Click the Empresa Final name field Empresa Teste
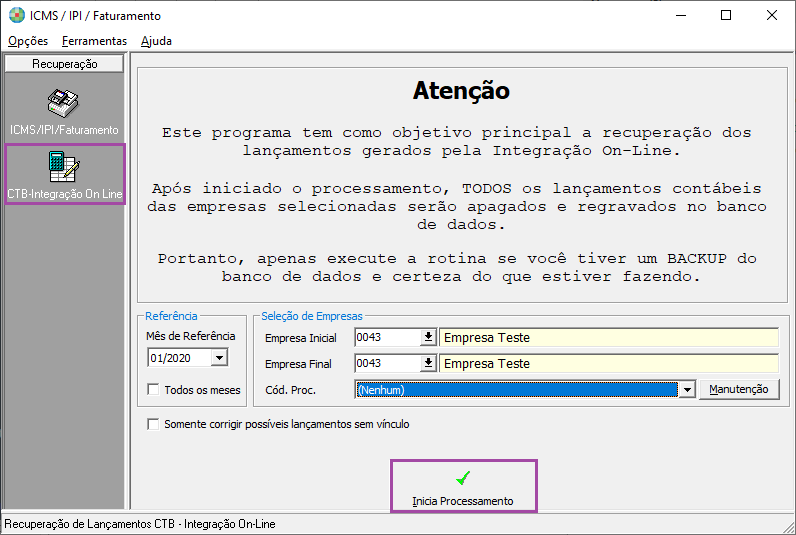 click(x=609, y=363)
